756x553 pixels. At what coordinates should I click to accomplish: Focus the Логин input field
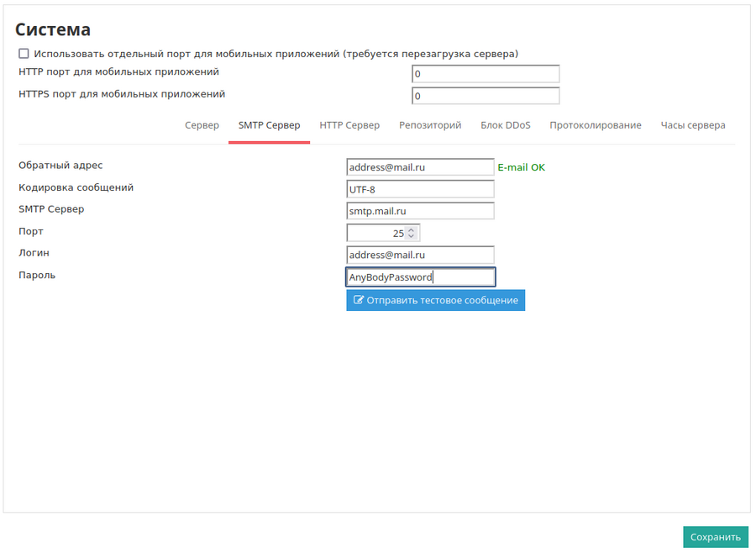coord(420,255)
